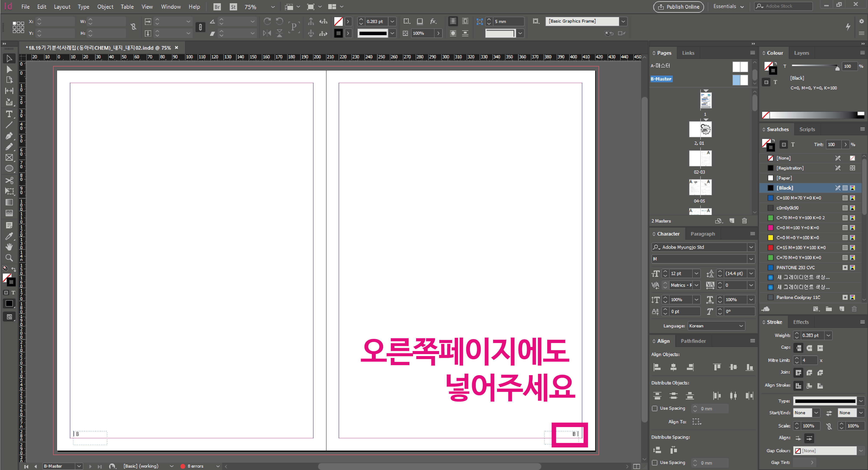Toggle auto-fit constrain icon in control bar
Viewport: 868px width, 470px height.
point(200,27)
